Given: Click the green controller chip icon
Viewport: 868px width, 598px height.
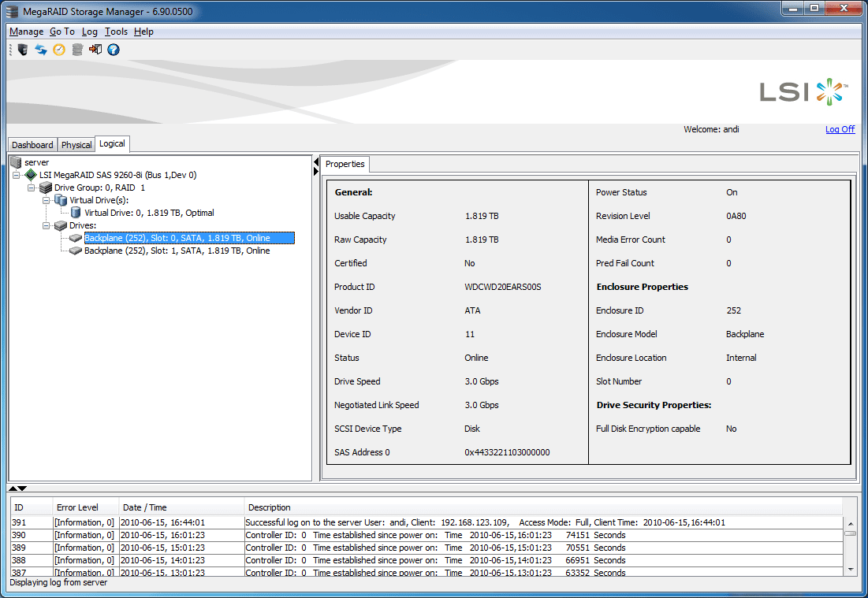Looking at the screenshot, I should [x=31, y=175].
